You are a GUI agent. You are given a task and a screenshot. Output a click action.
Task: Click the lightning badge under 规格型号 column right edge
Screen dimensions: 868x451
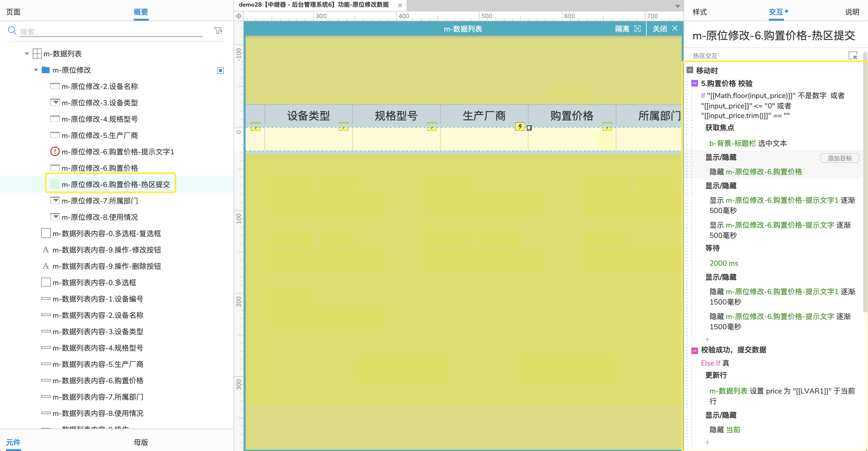point(432,127)
